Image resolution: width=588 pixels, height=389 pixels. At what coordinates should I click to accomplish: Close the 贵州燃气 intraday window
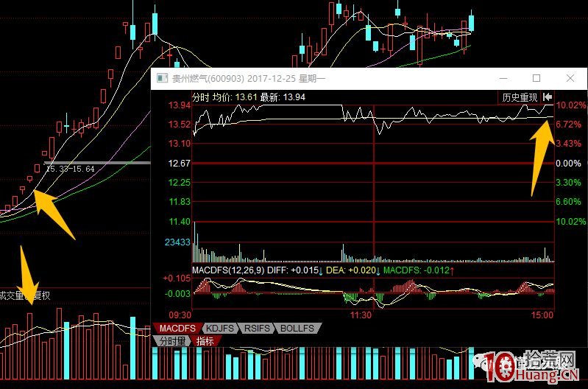(570, 78)
